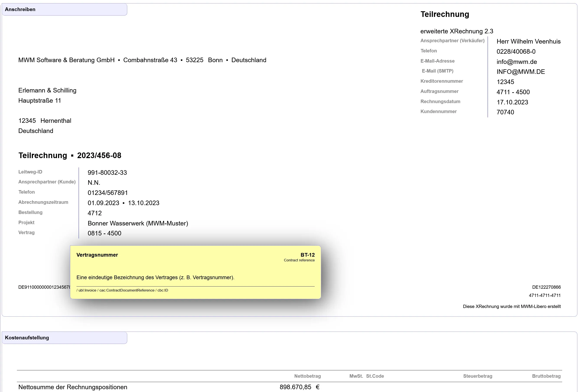Click the Kreditorennummer label
The width and height of the screenshot is (578, 392).
(441, 81)
